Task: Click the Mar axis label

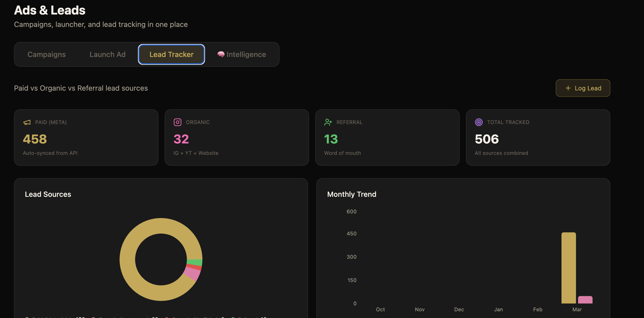Action: pos(577,309)
